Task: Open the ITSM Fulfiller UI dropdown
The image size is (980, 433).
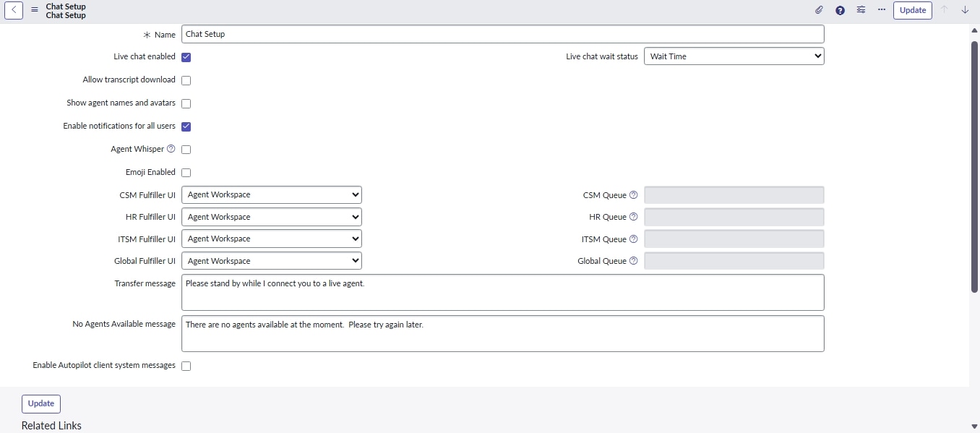Action: coord(272,239)
